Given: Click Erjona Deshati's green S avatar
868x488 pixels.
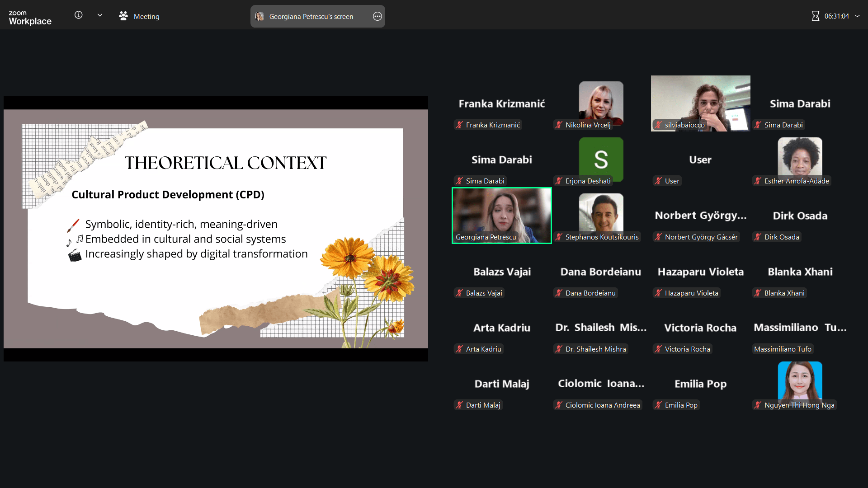Looking at the screenshot, I should pyautogui.click(x=601, y=158).
